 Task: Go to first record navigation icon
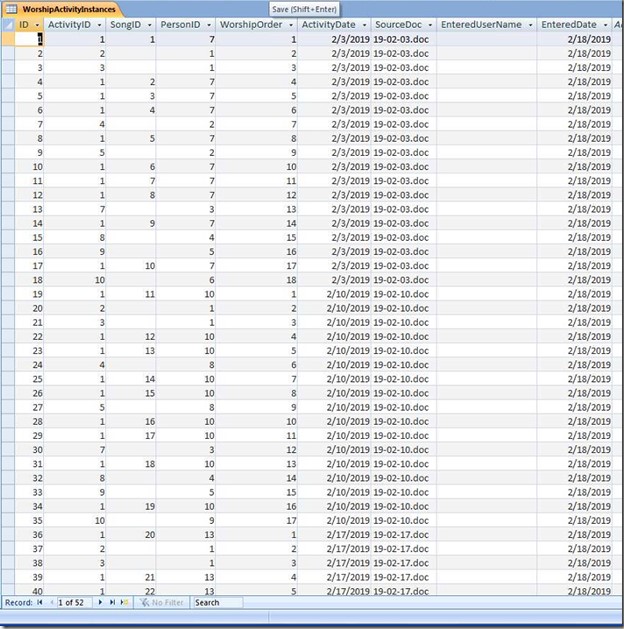tap(40, 602)
